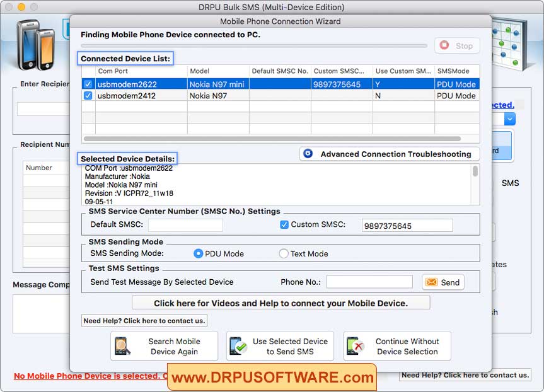Select the usbmodem2412 com port cell
This screenshot has width=544, height=392.
click(x=141, y=96)
